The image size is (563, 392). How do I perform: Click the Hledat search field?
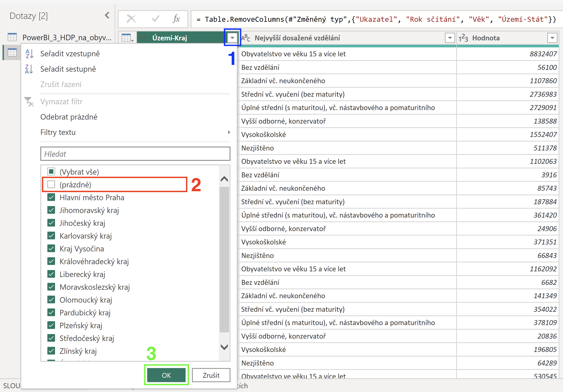135,154
